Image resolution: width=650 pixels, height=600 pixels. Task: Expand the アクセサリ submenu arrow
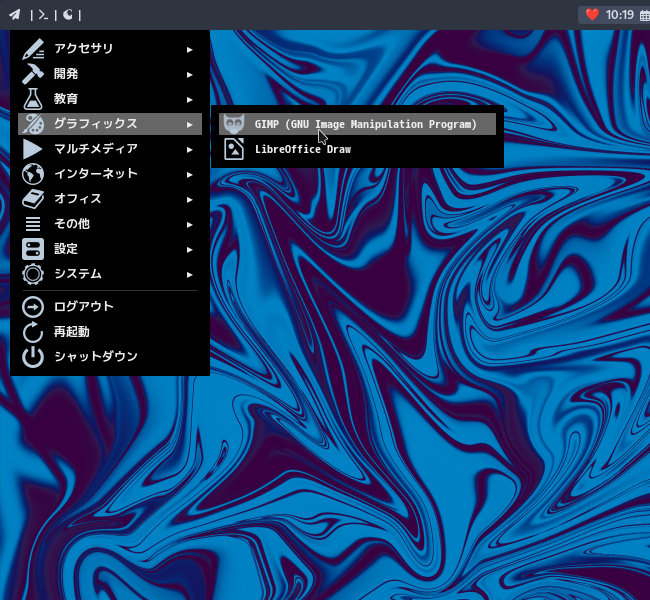[189, 50]
